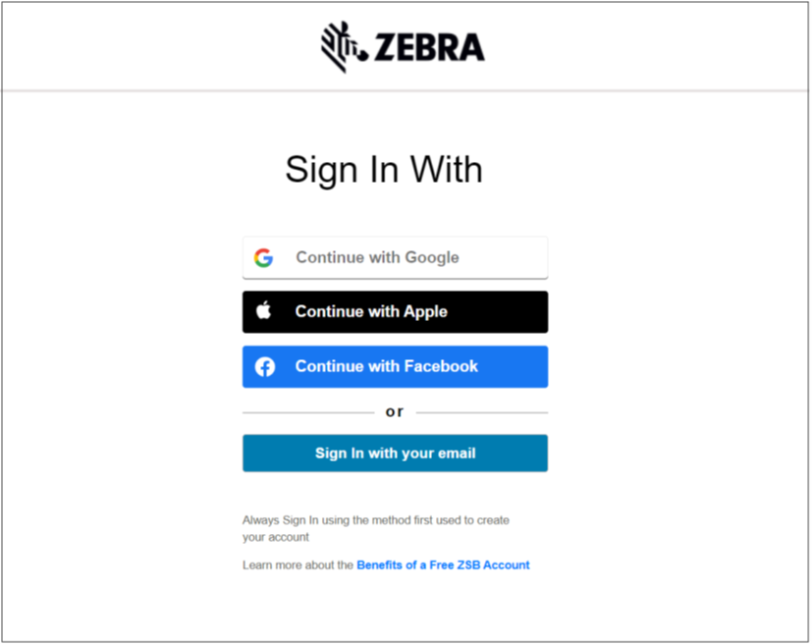This screenshot has width=812, height=644.
Task: Click the ZEBRA wordmark text
Action: pyautogui.click(x=427, y=44)
